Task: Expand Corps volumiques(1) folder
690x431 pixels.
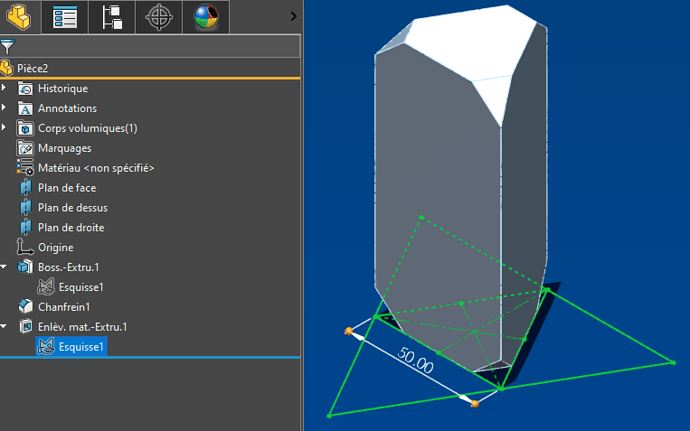Action: click(x=5, y=128)
